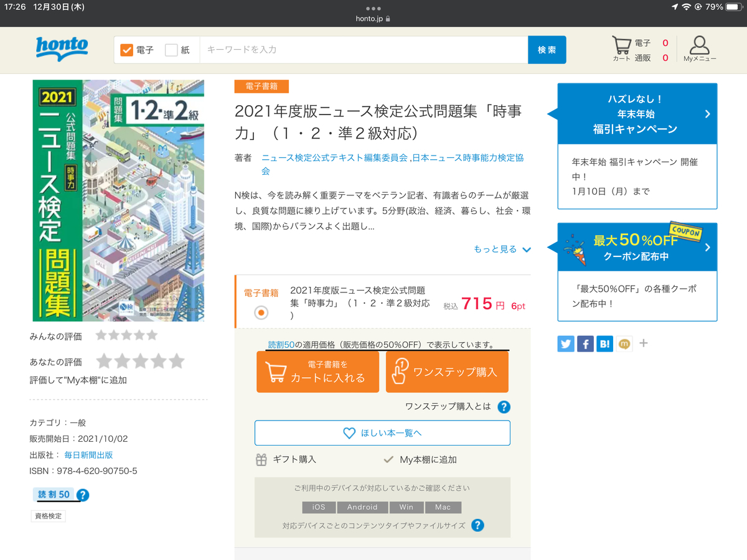Screen dimensions: 747x560
Task: Click My本棚に追加 text link
Action: click(428, 460)
